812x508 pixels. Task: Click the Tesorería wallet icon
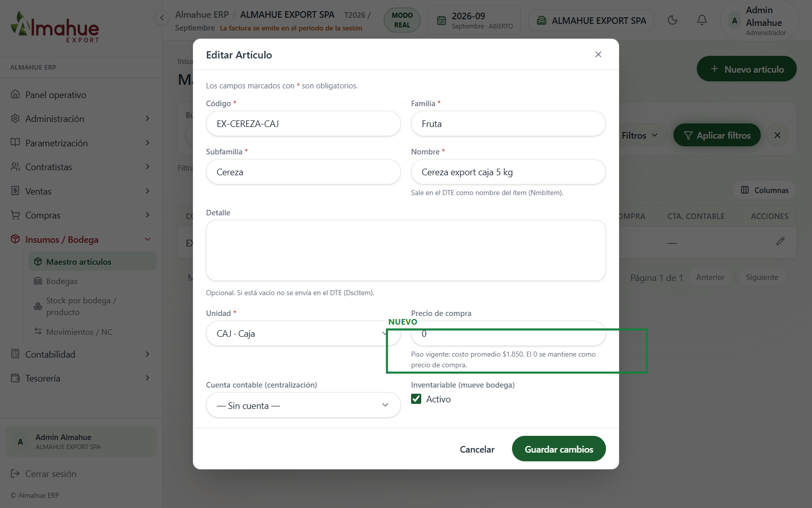click(x=15, y=378)
